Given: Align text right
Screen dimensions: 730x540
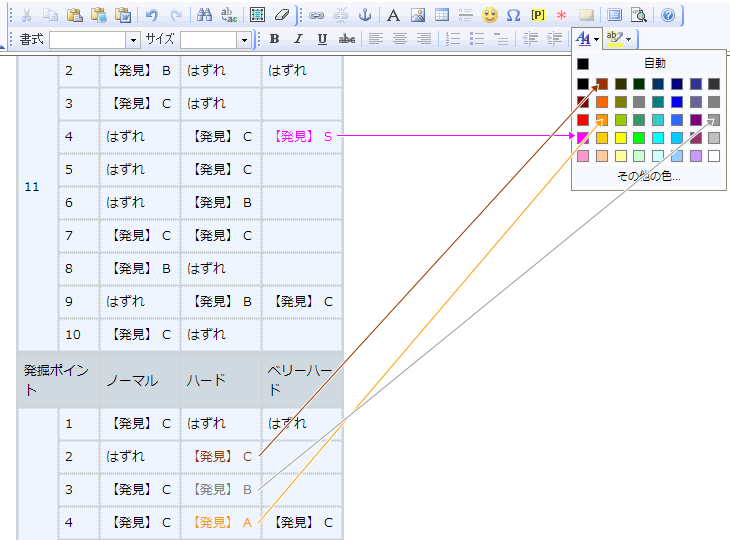Looking at the screenshot, I should pyautogui.click(x=424, y=39).
